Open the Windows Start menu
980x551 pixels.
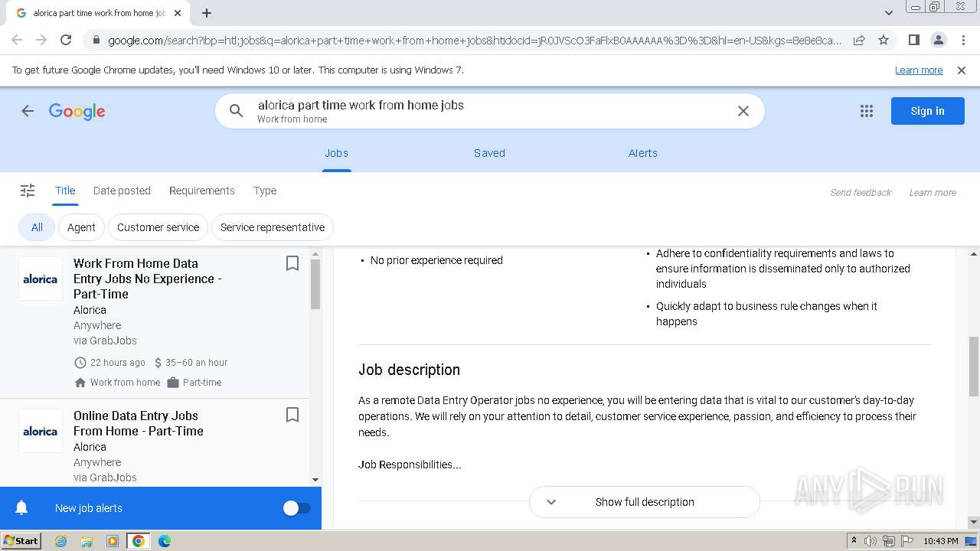pyautogui.click(x=21, y=541)
